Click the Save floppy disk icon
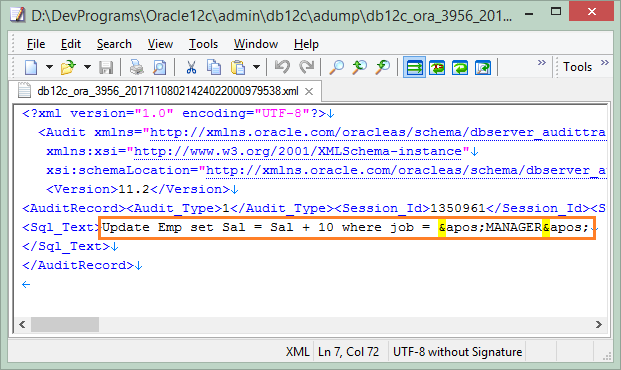621x370 pixels. 106,67
